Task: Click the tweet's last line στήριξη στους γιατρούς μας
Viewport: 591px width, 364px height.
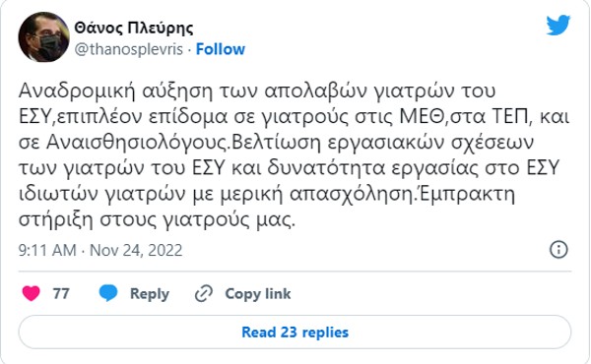Action: pos(157,219)
